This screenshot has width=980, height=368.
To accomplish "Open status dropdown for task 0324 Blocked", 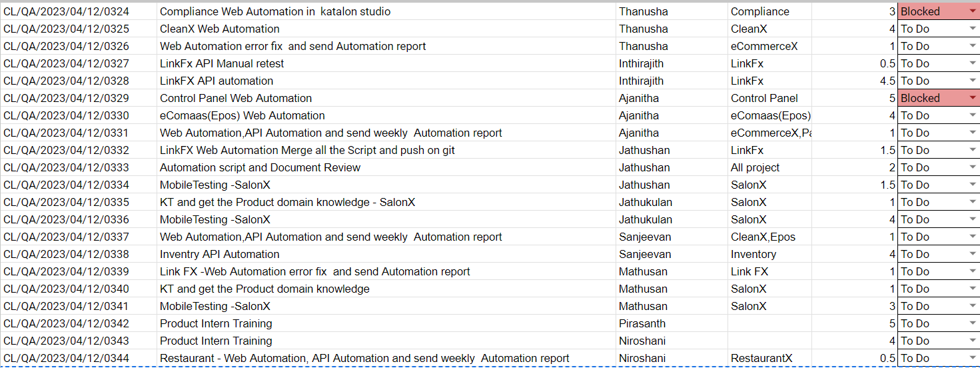I will click(973, 11).
